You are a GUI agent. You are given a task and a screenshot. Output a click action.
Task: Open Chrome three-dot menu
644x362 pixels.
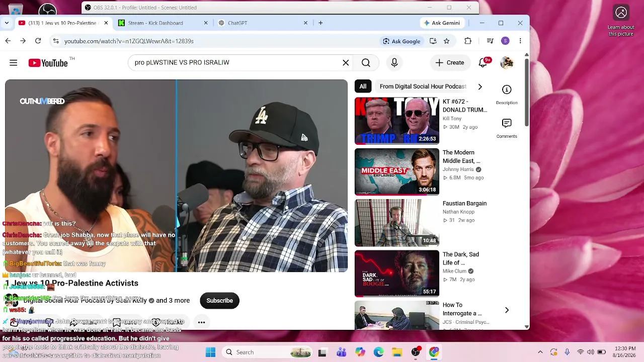click(x=520, y=41)
